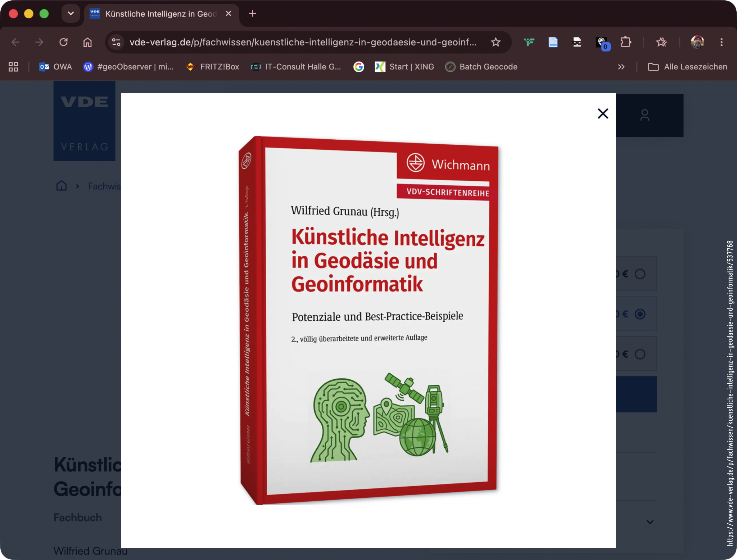Open the user account icon
Screen dimensions: 737x560
click(645, 115)
